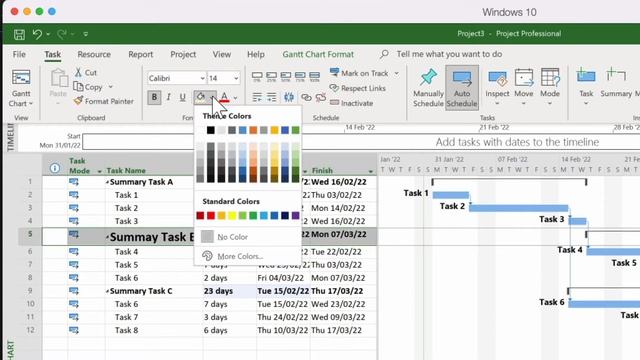The width and height of the screenshot is (640, 360).
Task: Switch to the Report tab
Action: 140,54
